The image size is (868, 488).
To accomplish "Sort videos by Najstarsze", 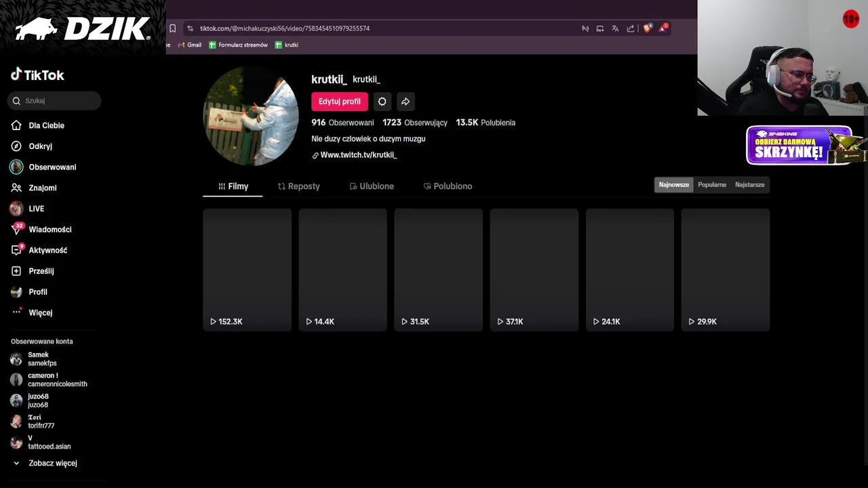I will tap(749, 184).
